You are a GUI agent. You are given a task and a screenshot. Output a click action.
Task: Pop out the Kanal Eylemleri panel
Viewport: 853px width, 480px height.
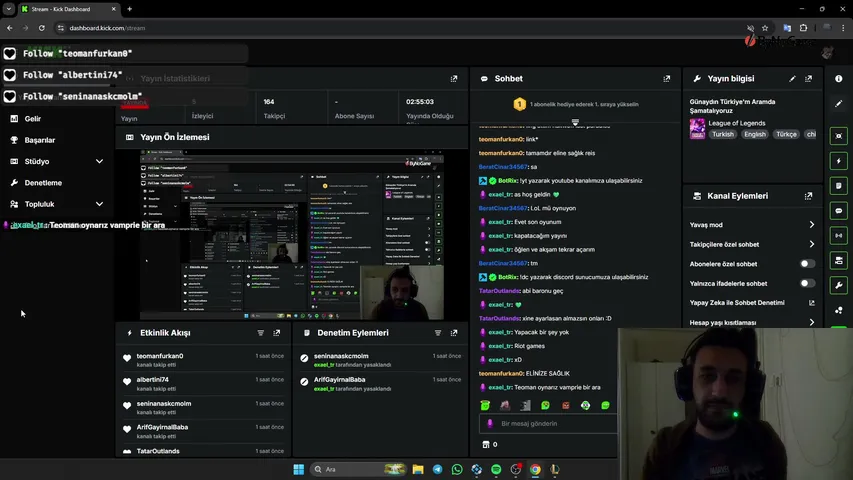click(808, 196)
